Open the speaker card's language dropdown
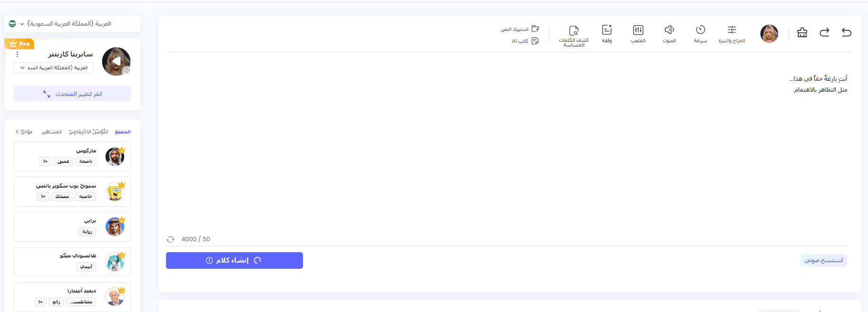The width and height of the screenshot is (868, 312). [53, 68]
